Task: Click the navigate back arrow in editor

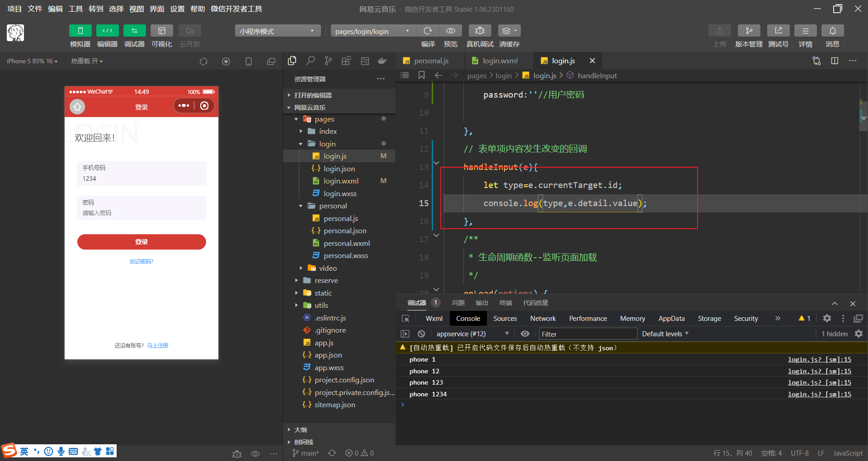Action: tap(438, 75)
